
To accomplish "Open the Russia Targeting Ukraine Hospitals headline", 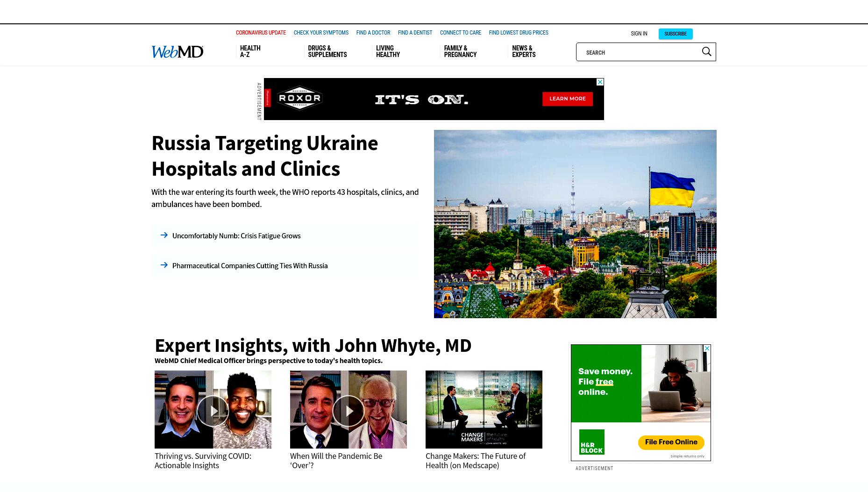I will pos(264,156).
